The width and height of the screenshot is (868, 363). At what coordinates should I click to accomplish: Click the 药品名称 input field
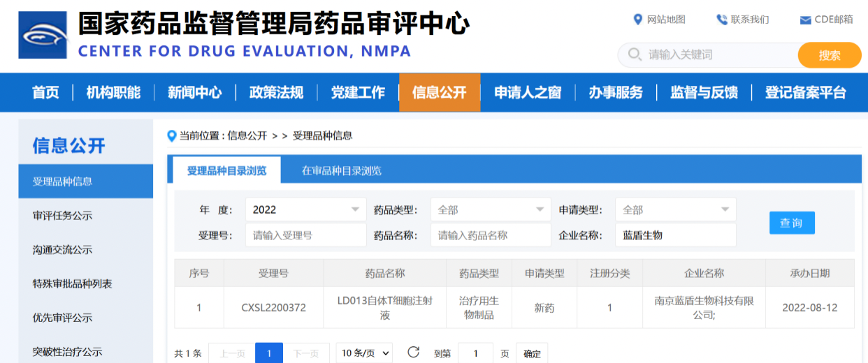[x=491, y=235]
